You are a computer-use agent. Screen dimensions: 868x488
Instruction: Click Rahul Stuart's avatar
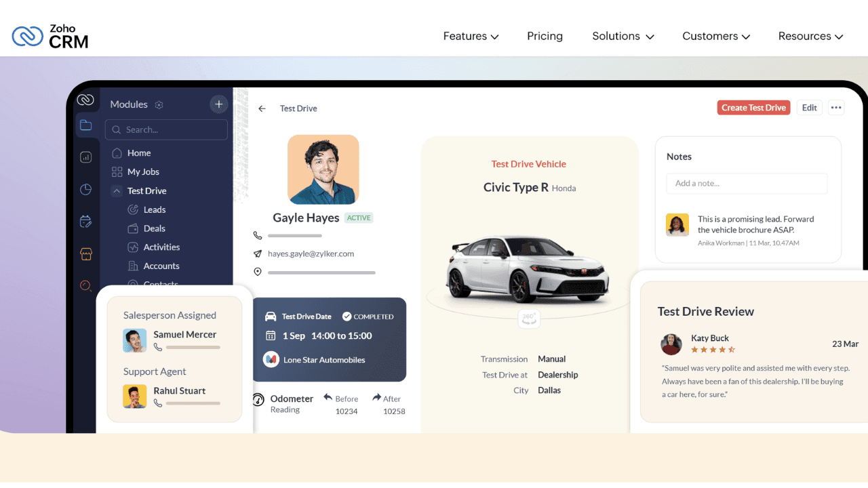[x=134, y=396]
